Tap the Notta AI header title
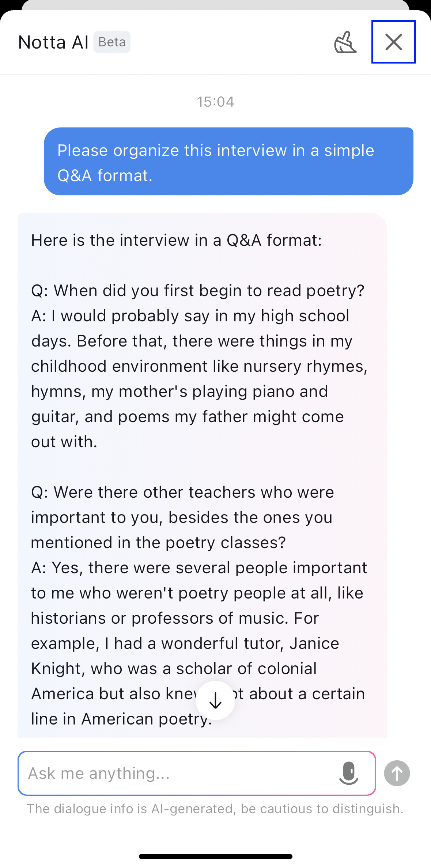Screen dimensions: 431x868 point(53,42)
